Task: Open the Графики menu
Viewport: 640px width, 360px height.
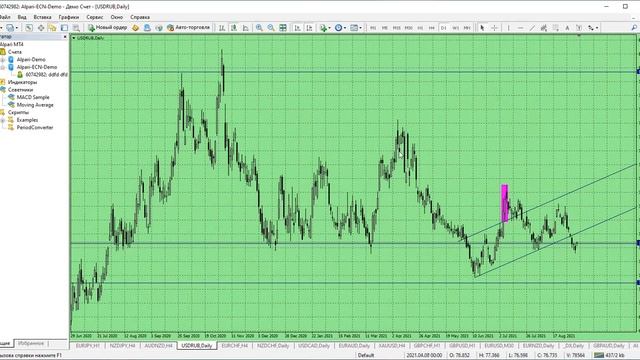Action: tap(69, 17)
